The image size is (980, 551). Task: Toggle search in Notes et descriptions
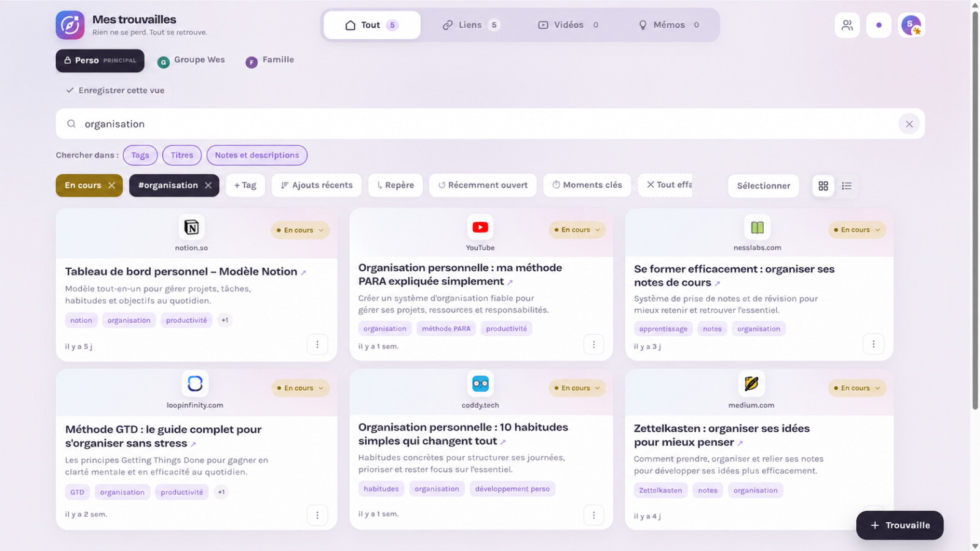[257, 156]
